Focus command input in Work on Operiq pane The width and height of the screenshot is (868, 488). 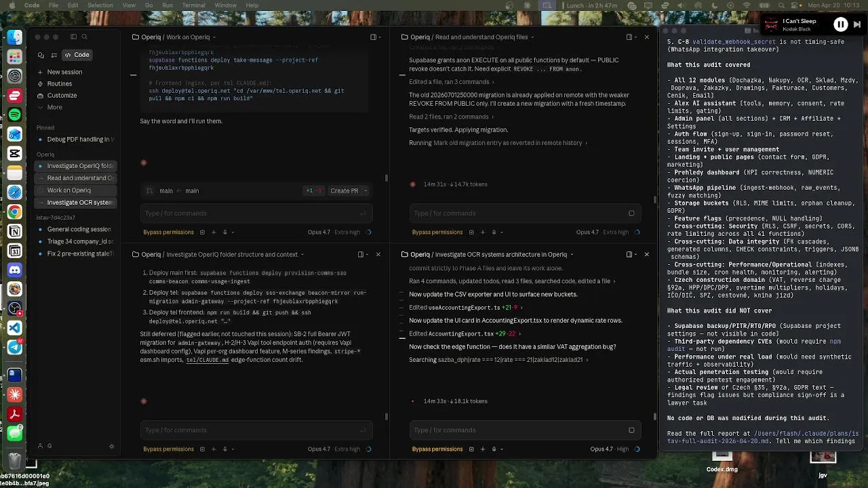coord(256,213)
